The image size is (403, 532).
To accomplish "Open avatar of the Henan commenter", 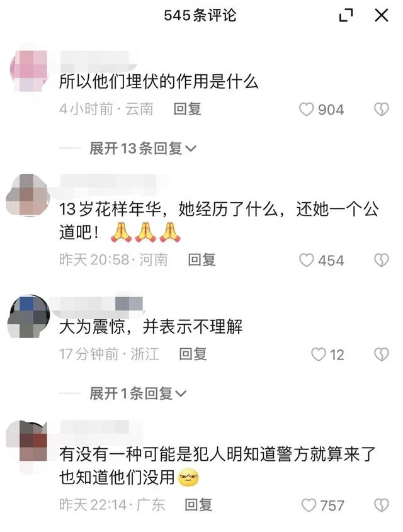I will [x=28, y=195].
